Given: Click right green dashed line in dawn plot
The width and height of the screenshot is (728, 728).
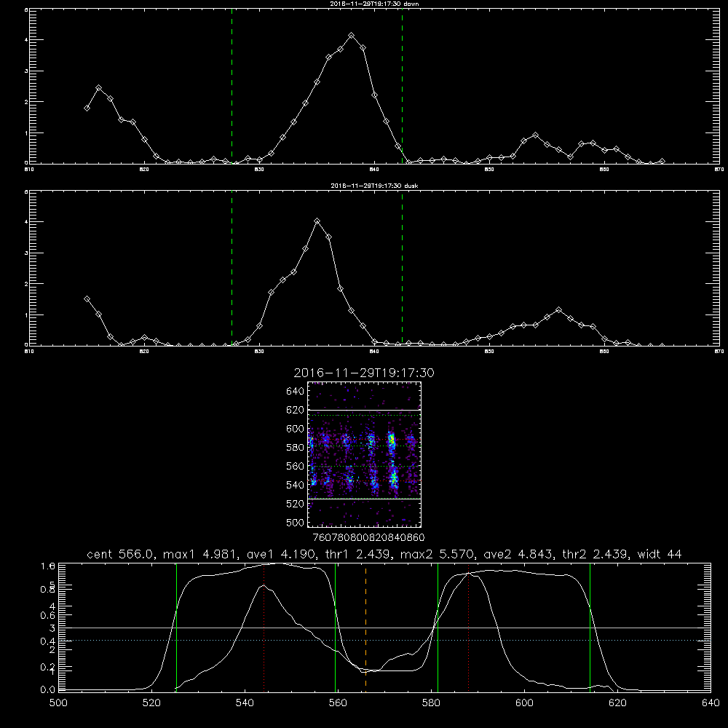Looking at the screenshot, I should [403, 86].
